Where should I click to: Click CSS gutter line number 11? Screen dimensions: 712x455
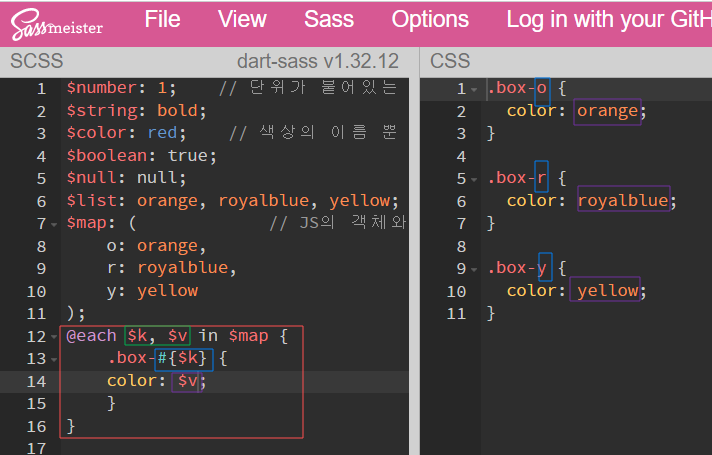pos(456,314)
